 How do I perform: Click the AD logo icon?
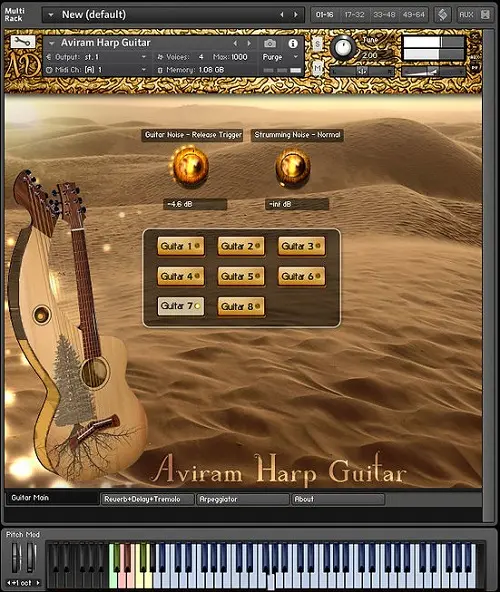pos(23,65)
